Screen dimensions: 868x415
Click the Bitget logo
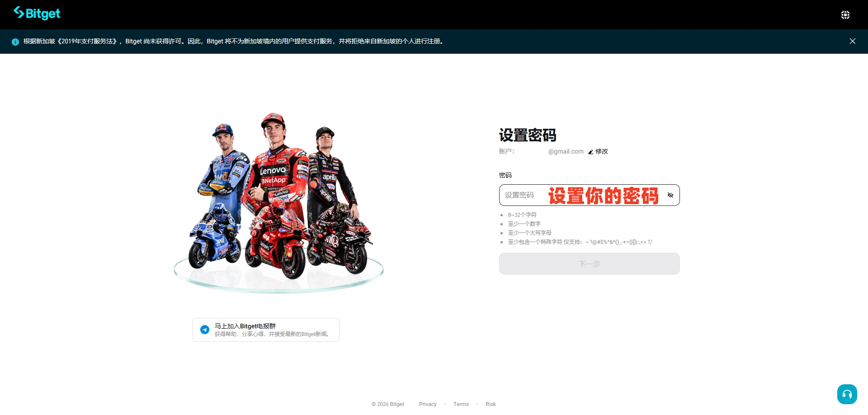click(37, 14)
